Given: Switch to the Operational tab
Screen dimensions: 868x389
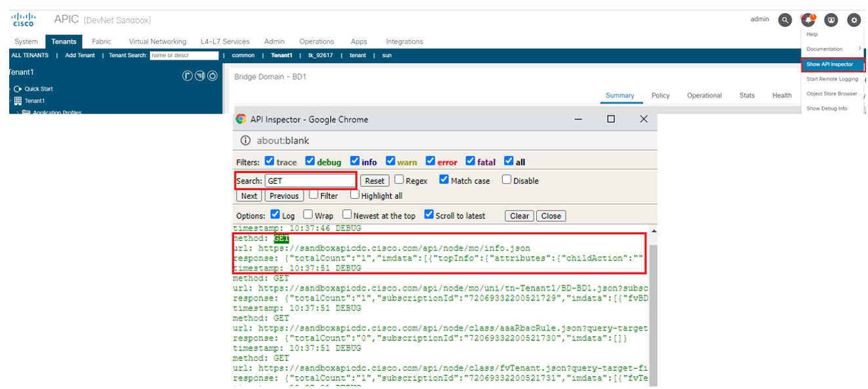Looking at the screenshot, I should click(705, 95).
